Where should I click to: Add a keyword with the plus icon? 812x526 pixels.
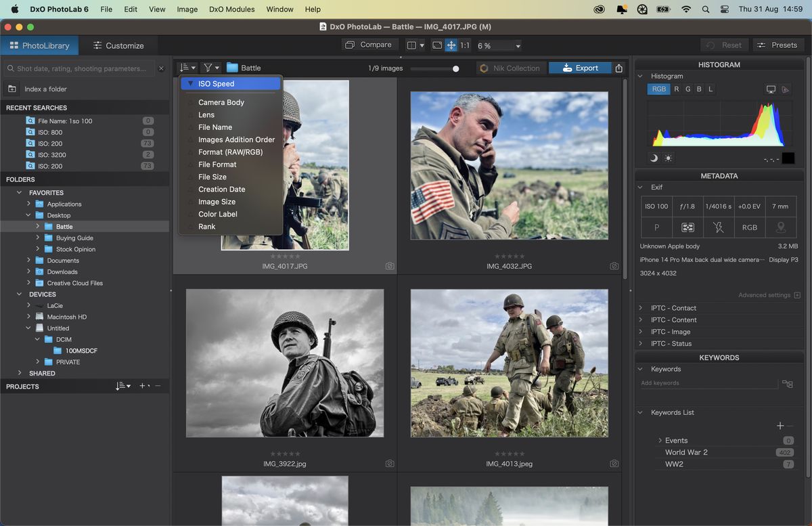[780, 426]
